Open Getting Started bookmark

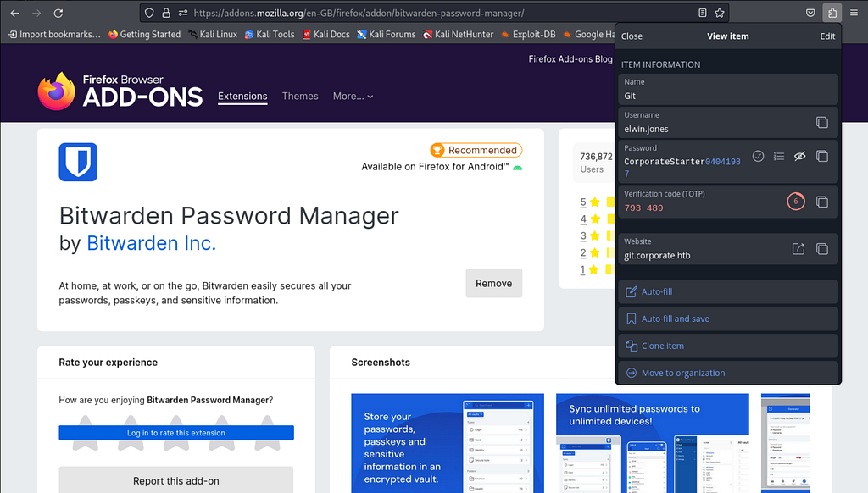point(144,34)
